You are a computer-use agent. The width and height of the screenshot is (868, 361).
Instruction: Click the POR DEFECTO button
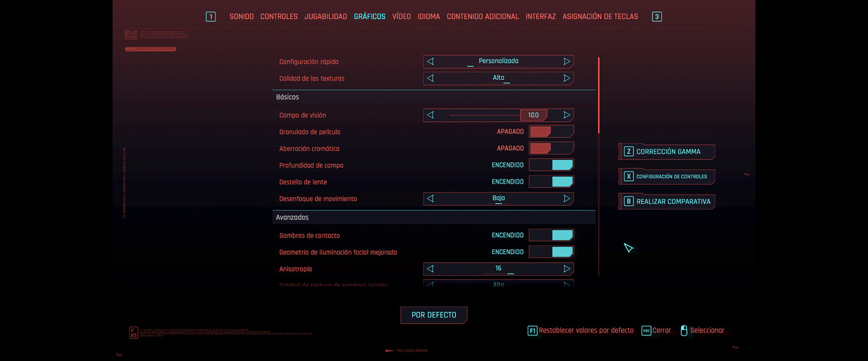pyautogui.click(x=434, y=315)
